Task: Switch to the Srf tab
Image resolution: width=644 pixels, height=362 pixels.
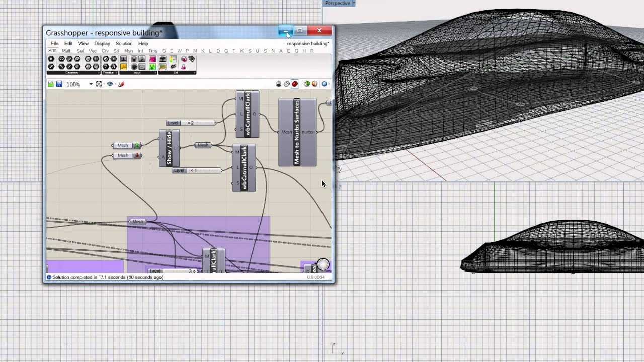Action: pyautogui.click(x=117, y=51)
